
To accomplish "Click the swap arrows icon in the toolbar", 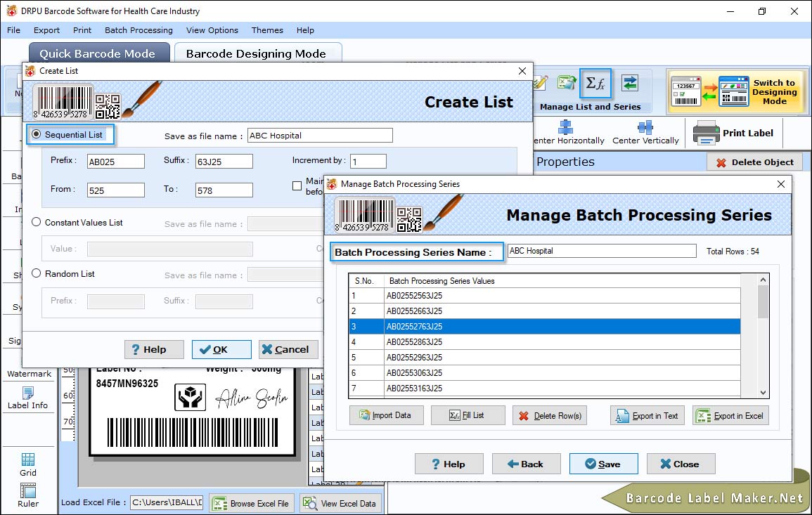I will [x=630, y=83].
